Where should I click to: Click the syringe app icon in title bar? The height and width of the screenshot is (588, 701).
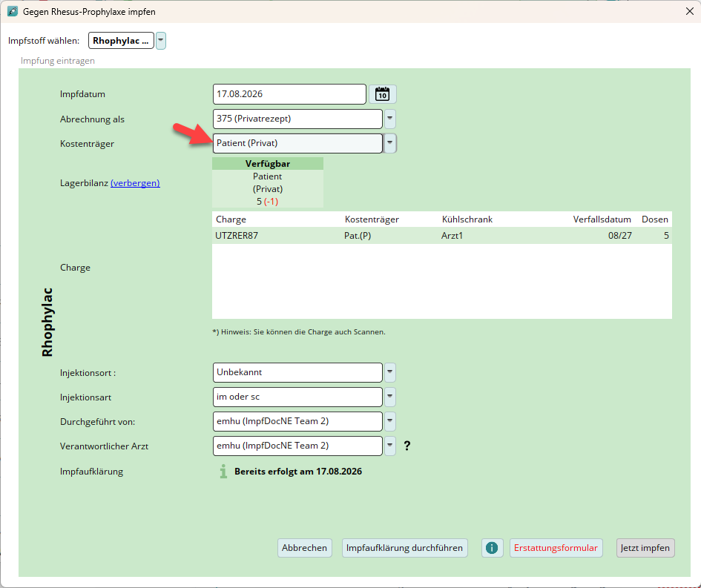13,12
